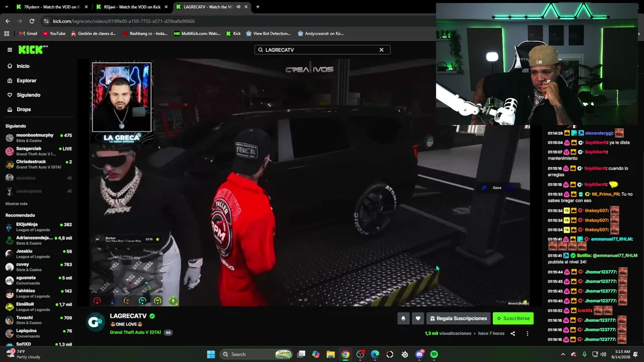Image resolution: width=644 pixels, height=362 pixels.
Task: Expand the tab search dropdown
Action: [x=6, y=7]
